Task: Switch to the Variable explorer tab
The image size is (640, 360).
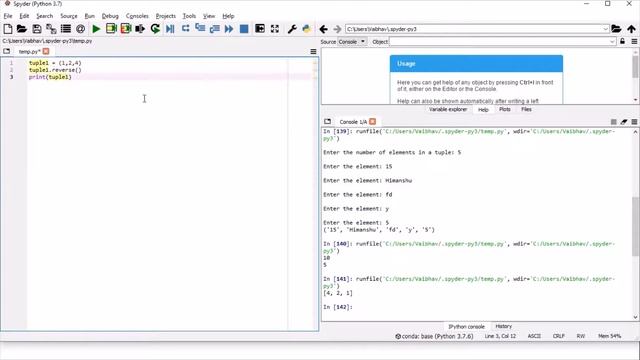Action: coord(448,109)
